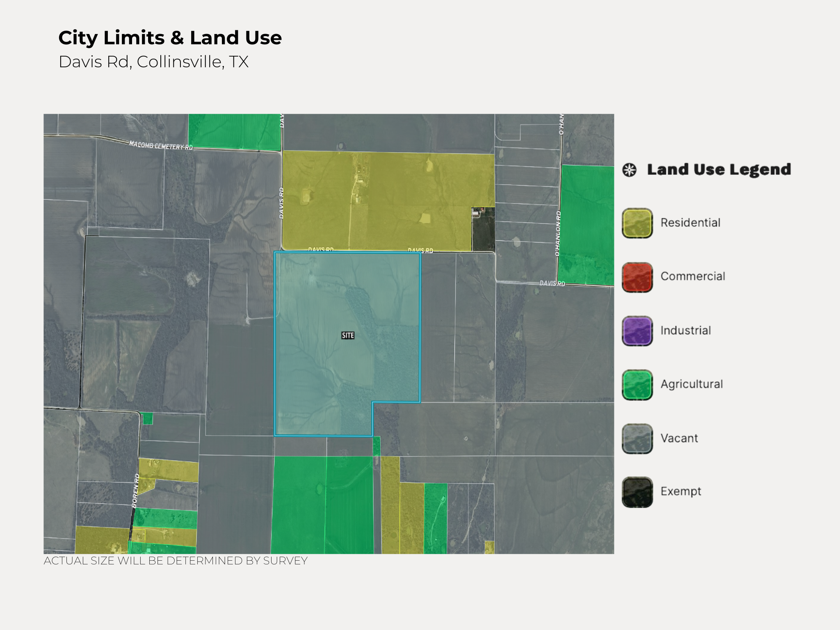Click the Industrial purple legend swatch

pos(637,331)
